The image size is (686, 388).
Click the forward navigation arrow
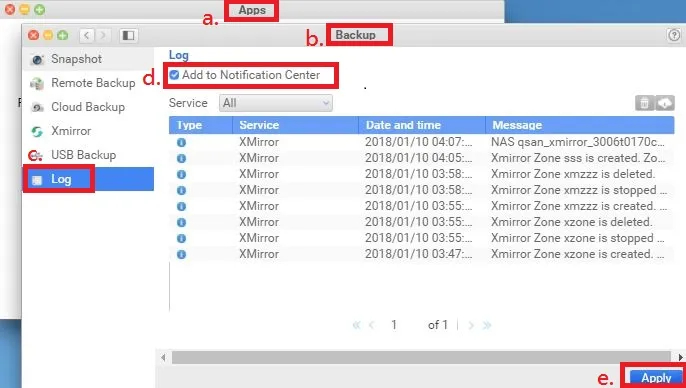click(103, 35)
